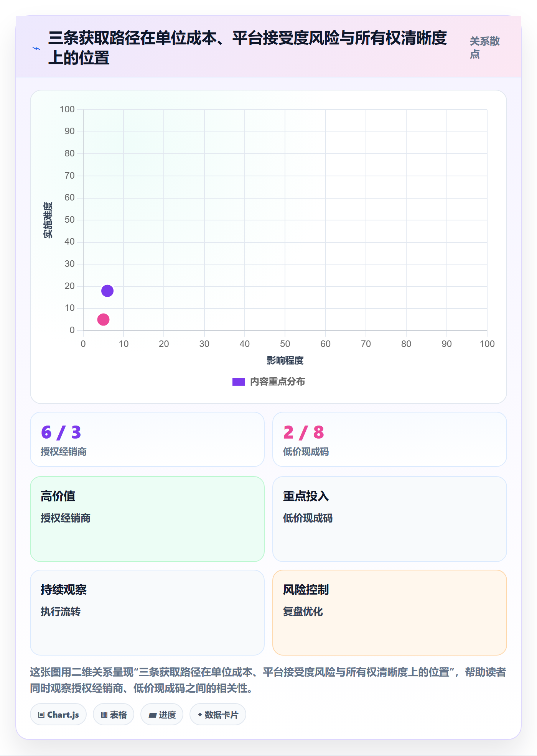
Task: Click the 进度 tag chip
Action: point(162,715)
